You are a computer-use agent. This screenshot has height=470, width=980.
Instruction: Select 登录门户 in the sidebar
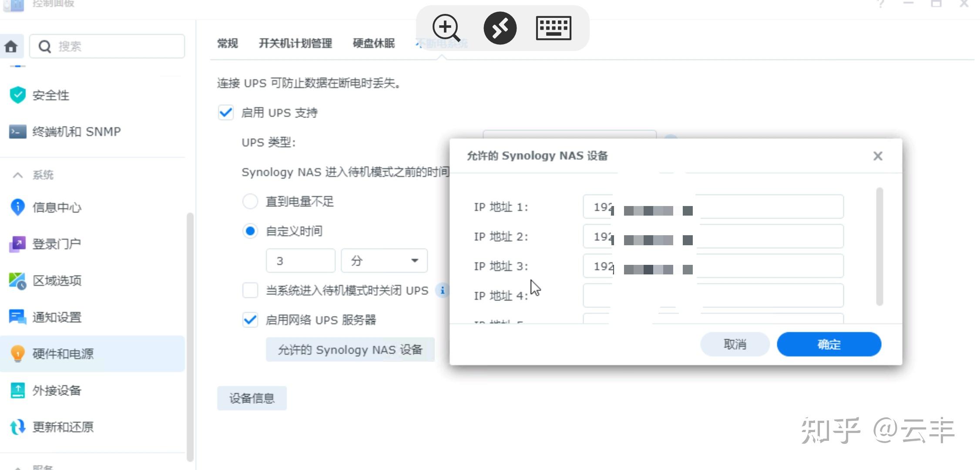pos(57,243)
